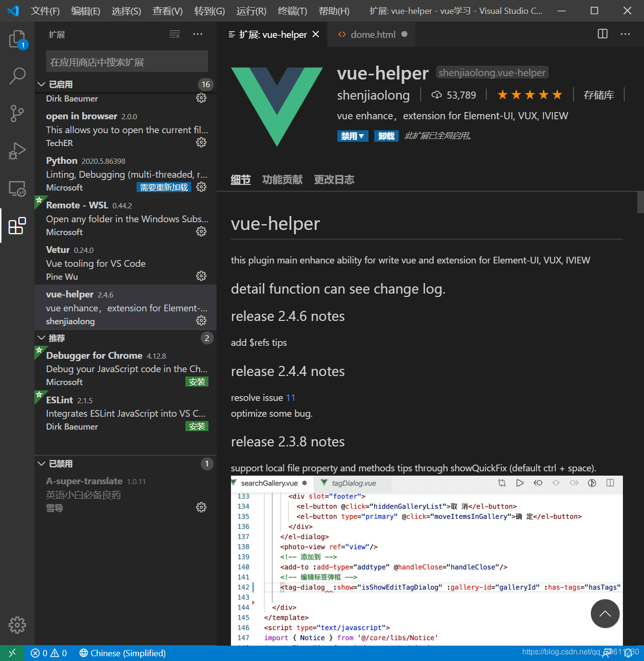Viewport: 644px width, 661px height.
Task: Collapse the 推荐 recommended section
Action: [125, 338]
